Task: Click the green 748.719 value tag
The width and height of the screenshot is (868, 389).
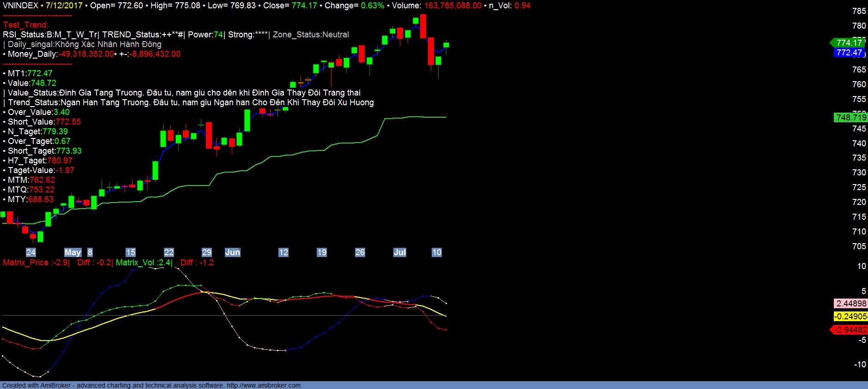Action: click(851, 118)
